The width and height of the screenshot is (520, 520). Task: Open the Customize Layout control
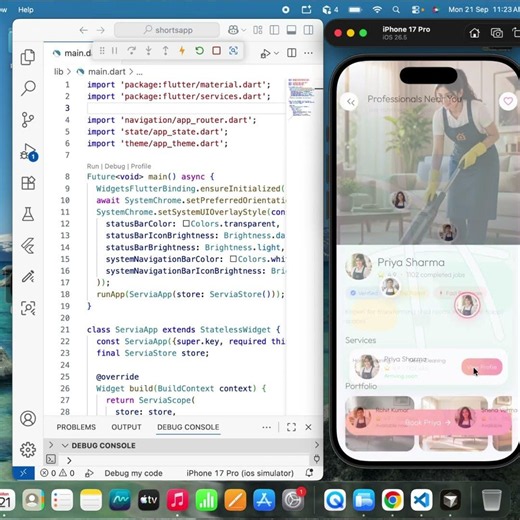click(x=258, y=30)
